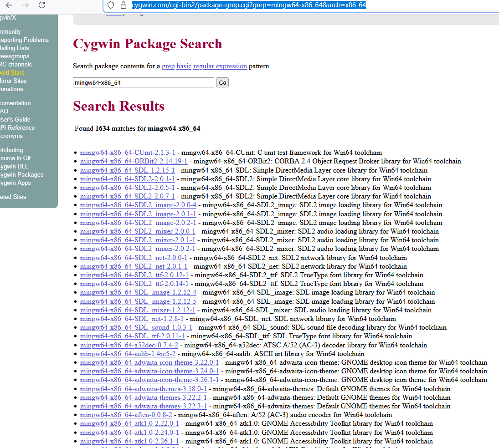
Task: Open mingw64-x86_64-SDL_net-1.2.8-1 link
Action: point(132,319)
